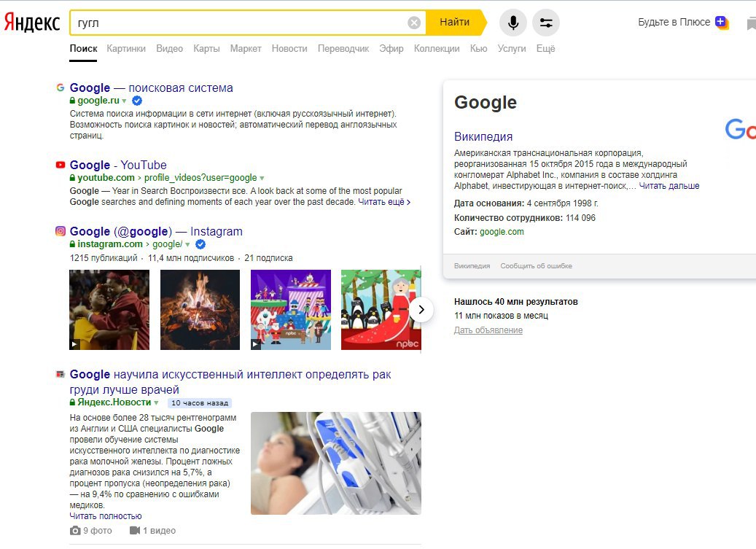Screen dimensions: 756x549
Task: Click footer Википедия link in card
Action: [x=472, y=266]
